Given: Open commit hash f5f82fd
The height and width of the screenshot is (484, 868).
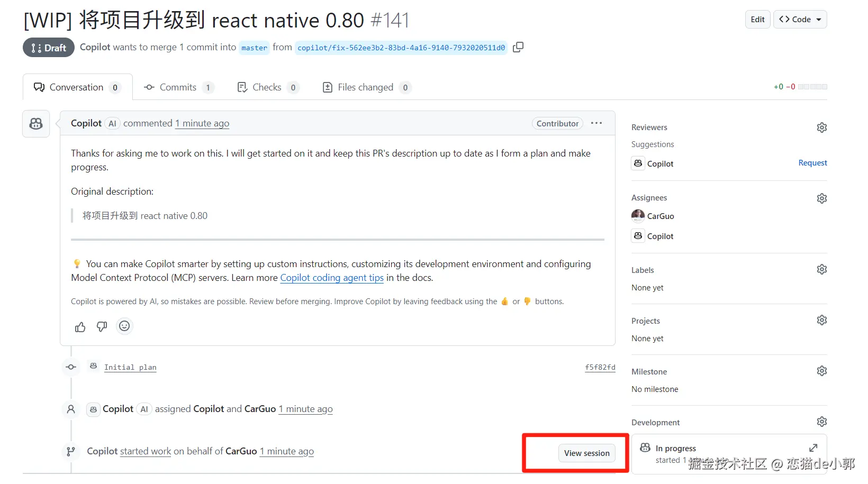Looking at the screenshot, I should point(600,367).
